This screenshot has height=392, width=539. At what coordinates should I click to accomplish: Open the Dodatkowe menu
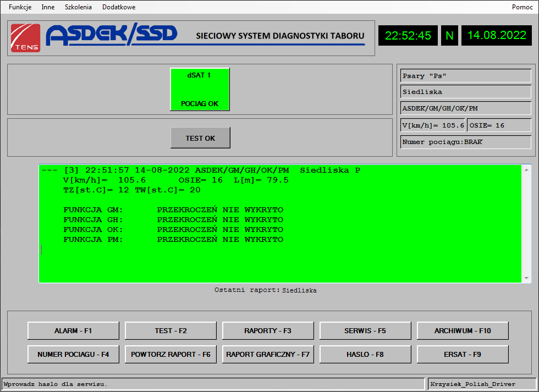click(119, 7)
